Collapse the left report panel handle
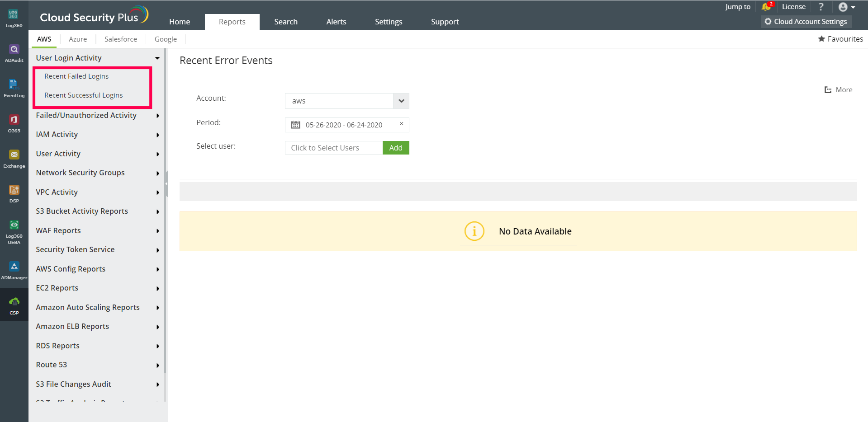The image size is (868, 422). point(166,184)
